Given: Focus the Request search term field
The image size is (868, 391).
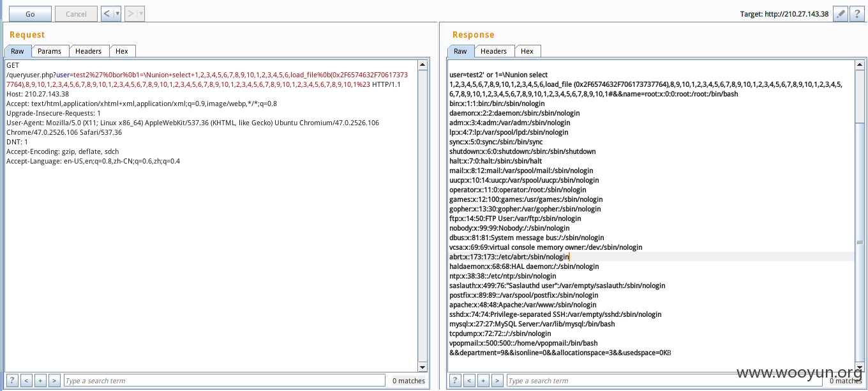Looking at the screenshot, I should (x=225, y=380).
